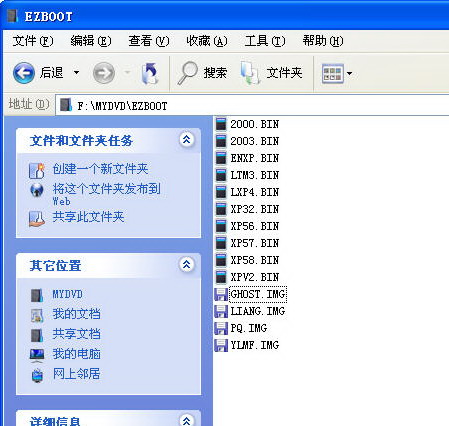Open the 工具(T) menu
The image size is (449, 426).
pos(265,41)
